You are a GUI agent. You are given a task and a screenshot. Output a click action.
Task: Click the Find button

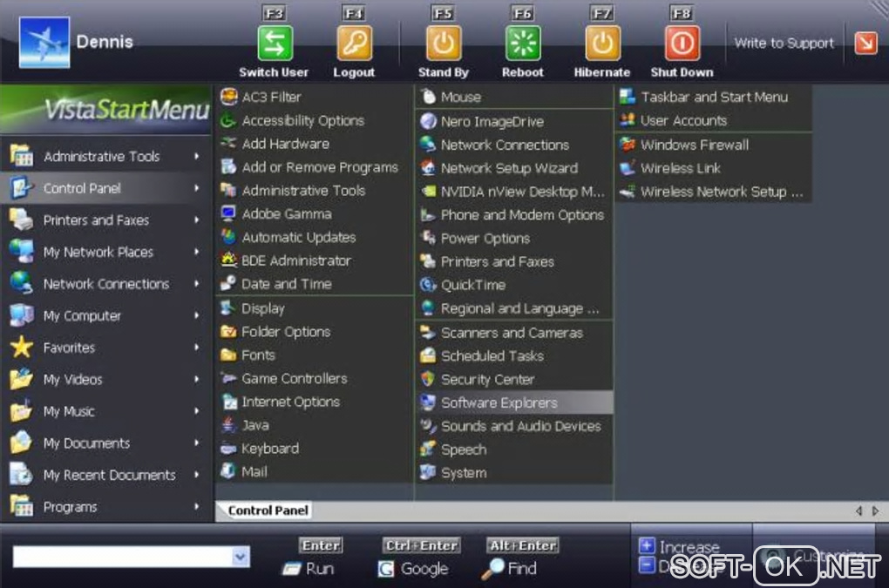click(509, 569)
